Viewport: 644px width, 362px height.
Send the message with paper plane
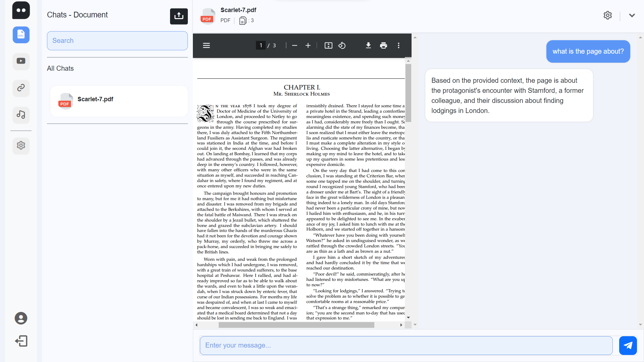point(628,345)
